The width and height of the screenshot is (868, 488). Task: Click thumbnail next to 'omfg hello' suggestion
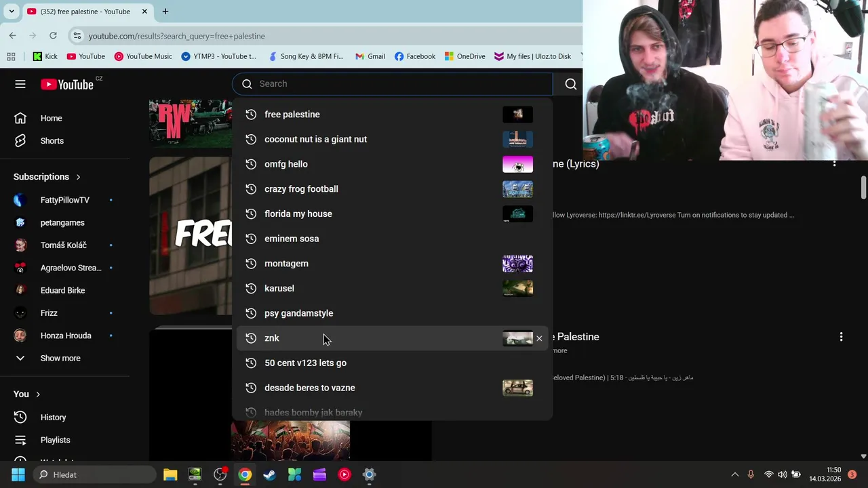[517, 164]
